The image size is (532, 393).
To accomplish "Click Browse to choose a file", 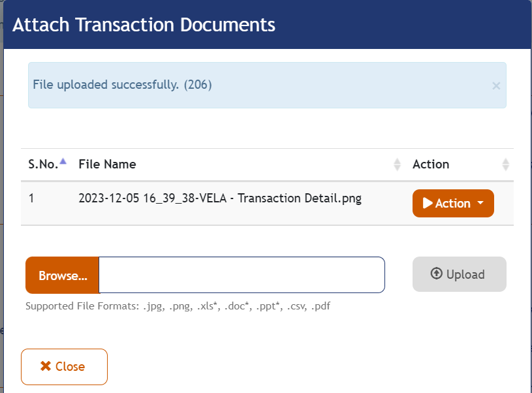I will point(61,275).
